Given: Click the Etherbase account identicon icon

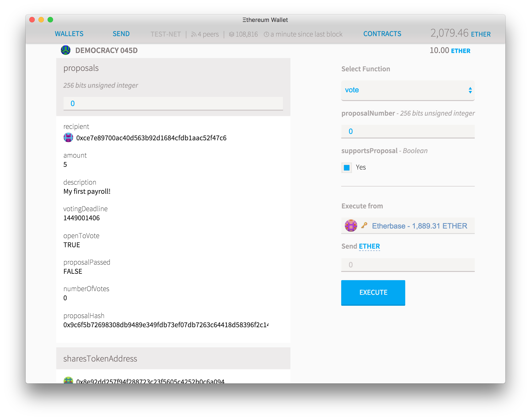Looking at the screenshot, I should 351,225.
